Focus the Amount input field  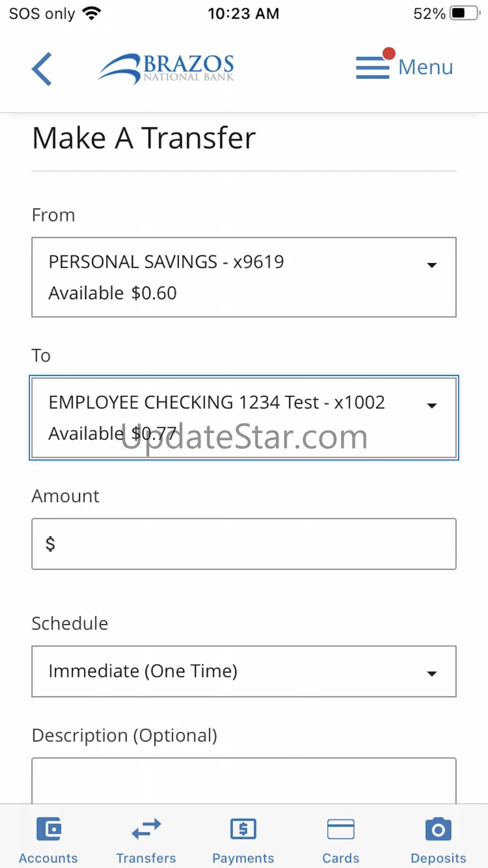[x=244, y=544]
